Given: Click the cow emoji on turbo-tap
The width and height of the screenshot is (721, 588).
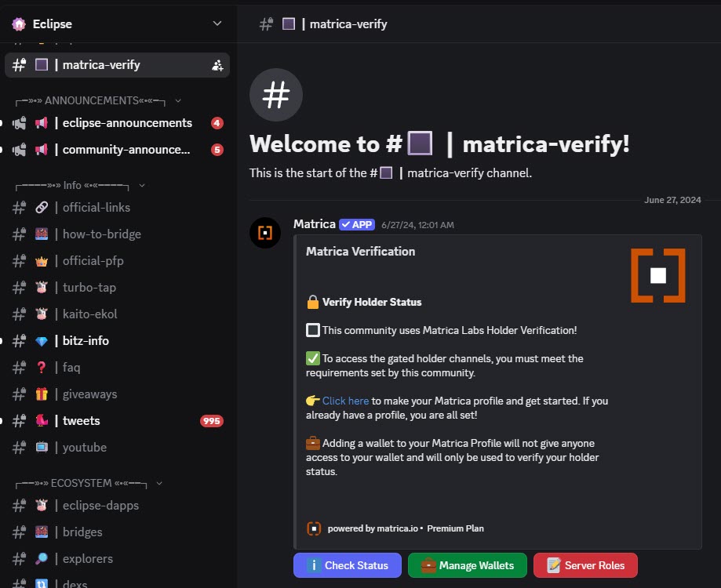Looking at the screenshot, I should (42, 288).
